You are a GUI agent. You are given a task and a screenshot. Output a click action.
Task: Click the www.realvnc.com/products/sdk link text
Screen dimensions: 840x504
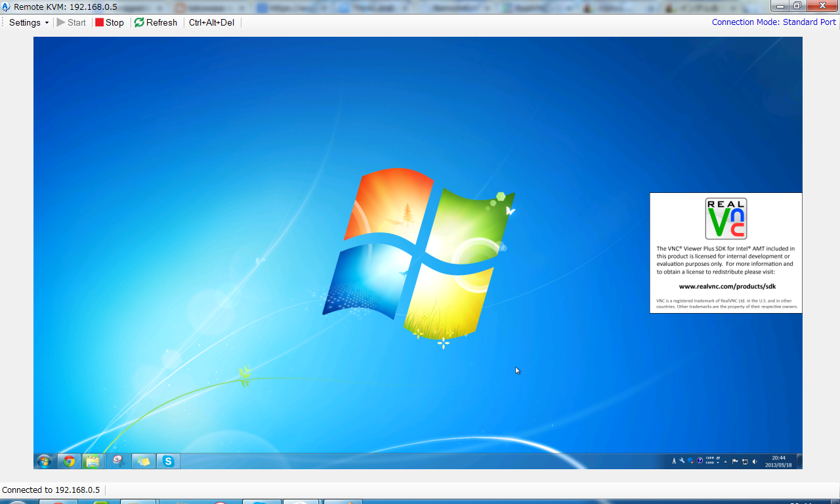point(727,287)
